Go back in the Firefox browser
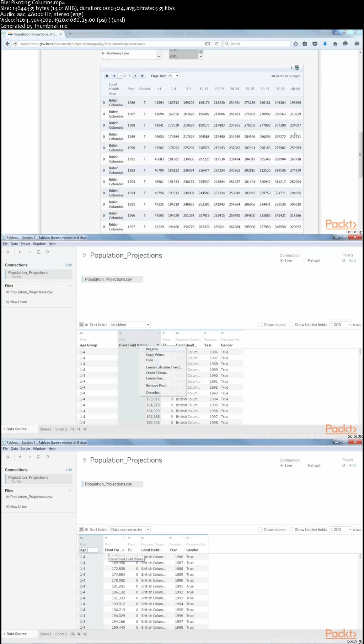The width and height of the screenshot is (364, 644). point(7,44)
